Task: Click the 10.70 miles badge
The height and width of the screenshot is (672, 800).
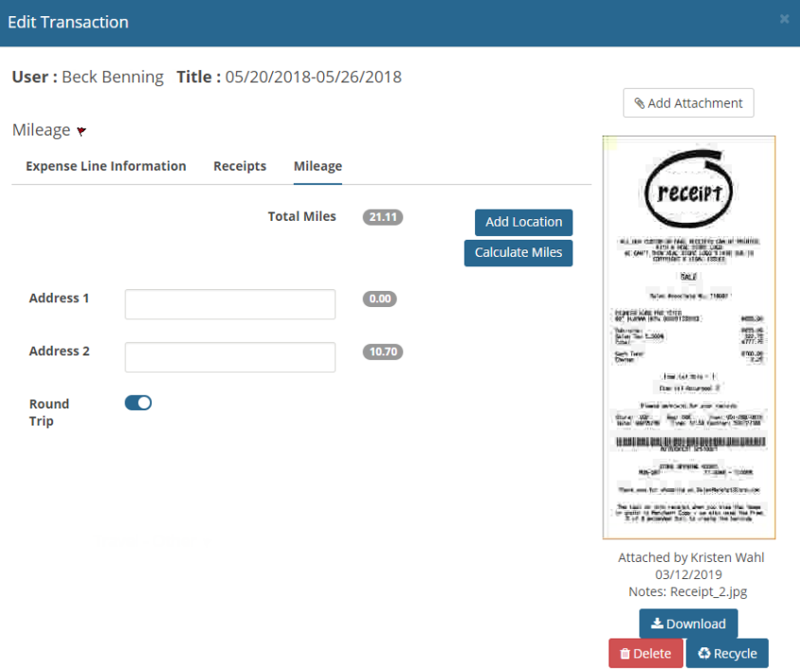Action: tap(383, 352)
